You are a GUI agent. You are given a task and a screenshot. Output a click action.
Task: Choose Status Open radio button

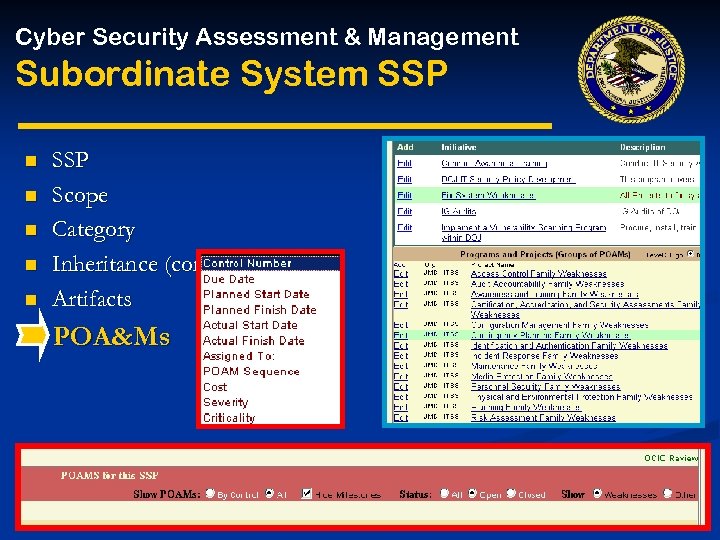point(472,494)
